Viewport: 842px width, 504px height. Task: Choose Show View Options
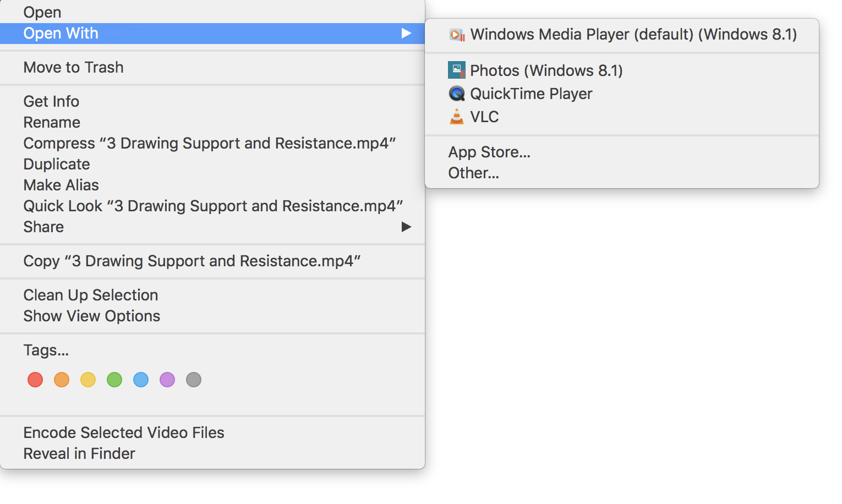(212, 316)
